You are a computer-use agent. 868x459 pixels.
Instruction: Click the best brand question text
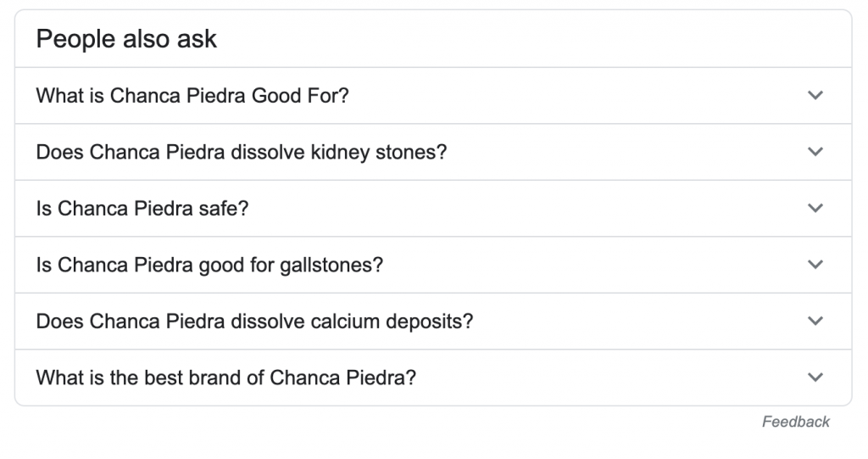click(x=225, y=378)
